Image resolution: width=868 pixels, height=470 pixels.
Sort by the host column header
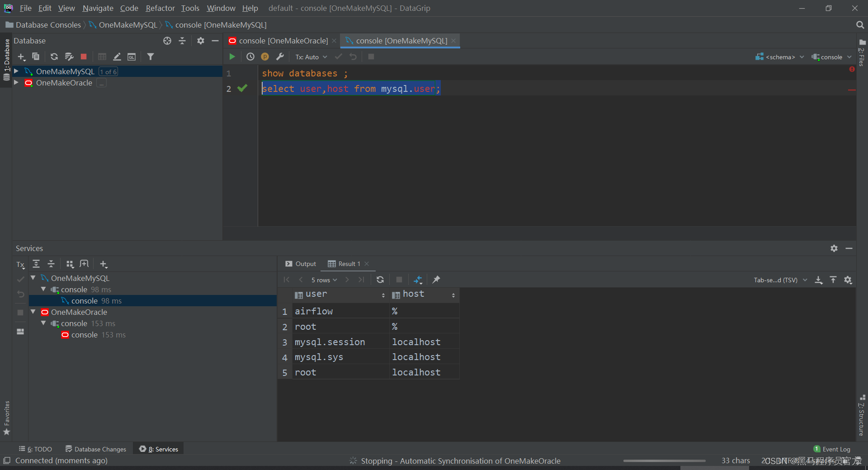[424, 294]
